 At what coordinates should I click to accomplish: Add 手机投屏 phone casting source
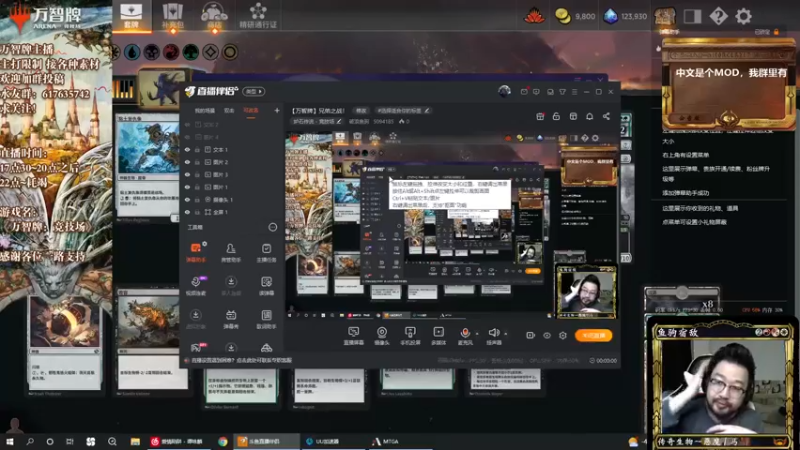(410, 336)
